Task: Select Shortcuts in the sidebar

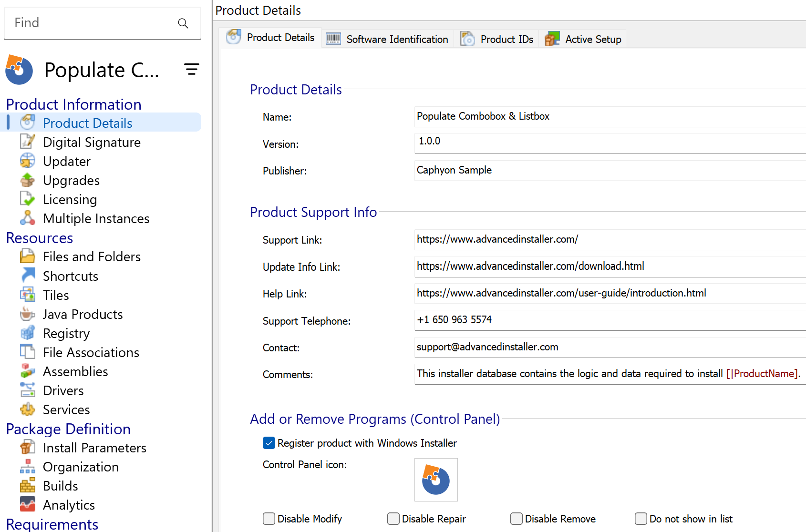Action: click(71, 276)
